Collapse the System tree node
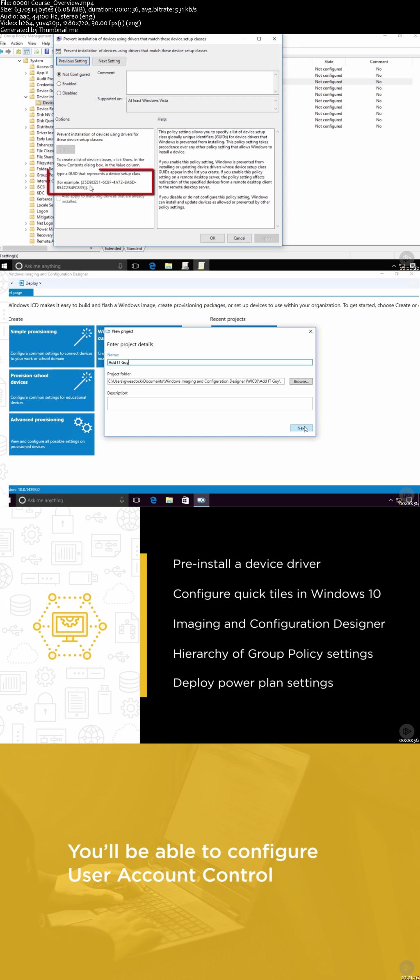Image resolution: width=420 pixels, height=980 pixels. [20, 61]
